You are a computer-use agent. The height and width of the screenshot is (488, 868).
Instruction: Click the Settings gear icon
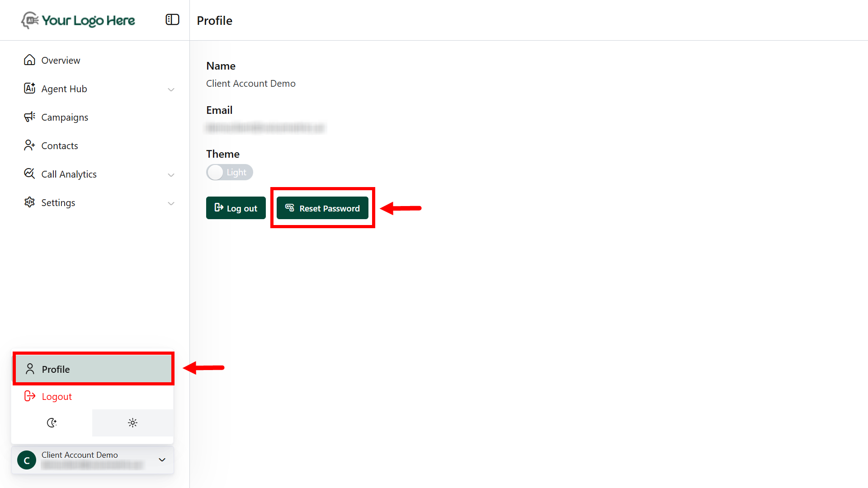point(29,202)
